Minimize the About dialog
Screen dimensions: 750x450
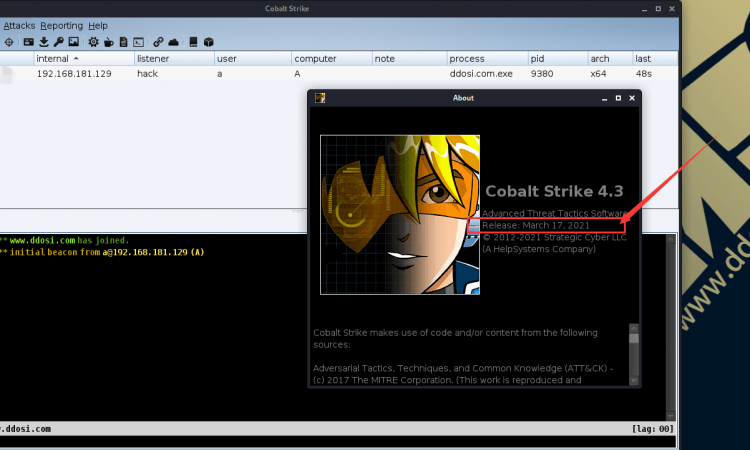604,98
